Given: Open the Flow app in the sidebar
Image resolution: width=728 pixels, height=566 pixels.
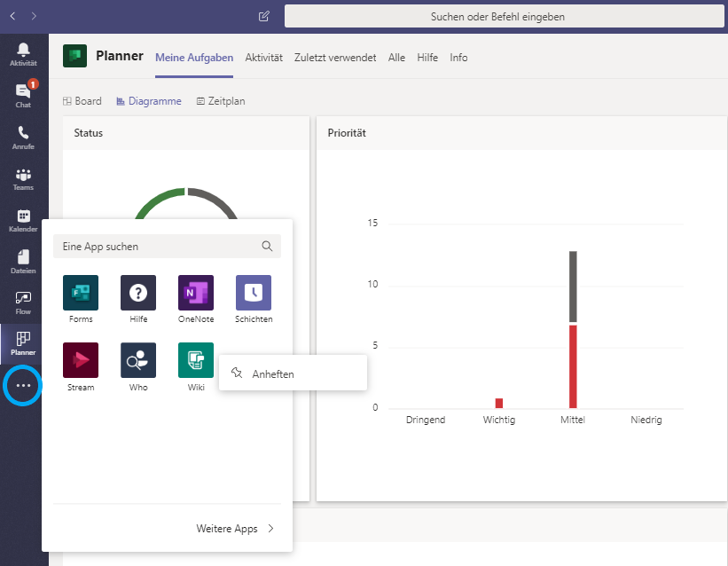Looking at the screenshot, I should [23, 303].
